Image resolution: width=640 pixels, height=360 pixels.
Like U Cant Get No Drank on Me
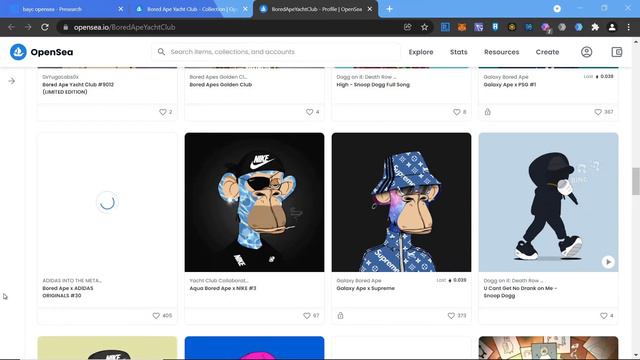coord(604,316)
